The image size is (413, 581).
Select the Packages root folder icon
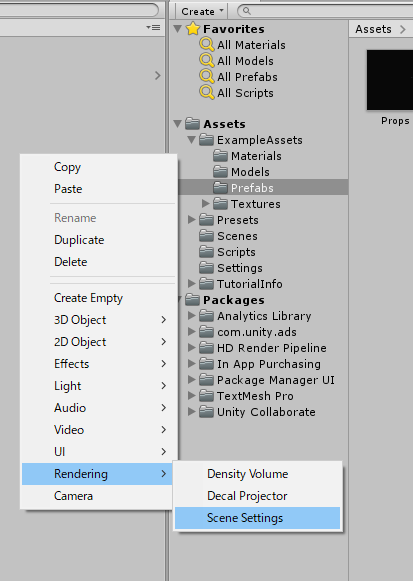tap(192, 299)
